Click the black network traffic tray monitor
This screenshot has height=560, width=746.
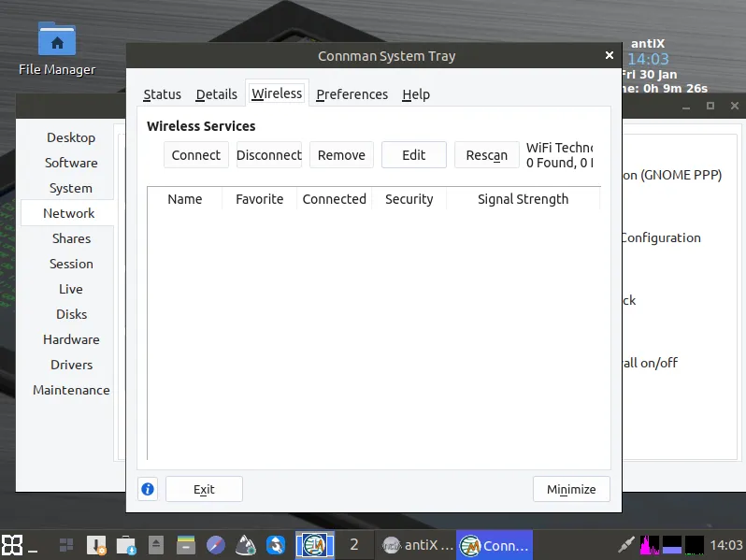point(695,545)
